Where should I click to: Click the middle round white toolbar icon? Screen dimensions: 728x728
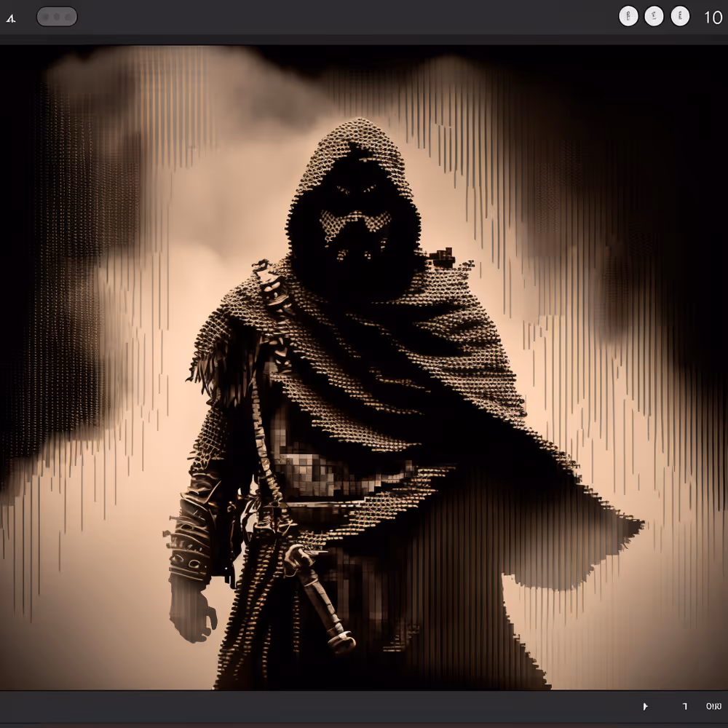tap(654, 17)
